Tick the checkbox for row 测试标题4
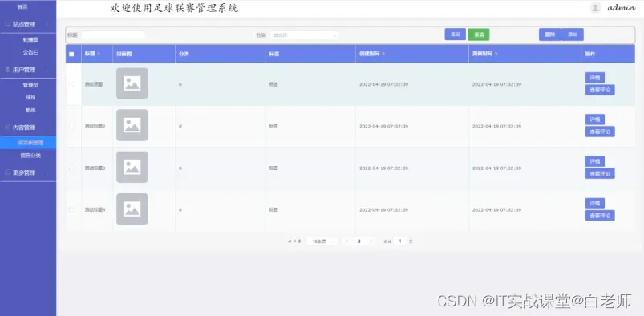Viewport: 644px width, 316px height. 71,210
